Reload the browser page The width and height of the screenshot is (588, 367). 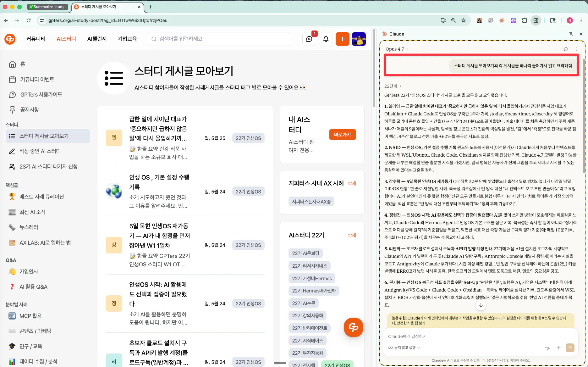pyautogui.click(x=29, y=20)
